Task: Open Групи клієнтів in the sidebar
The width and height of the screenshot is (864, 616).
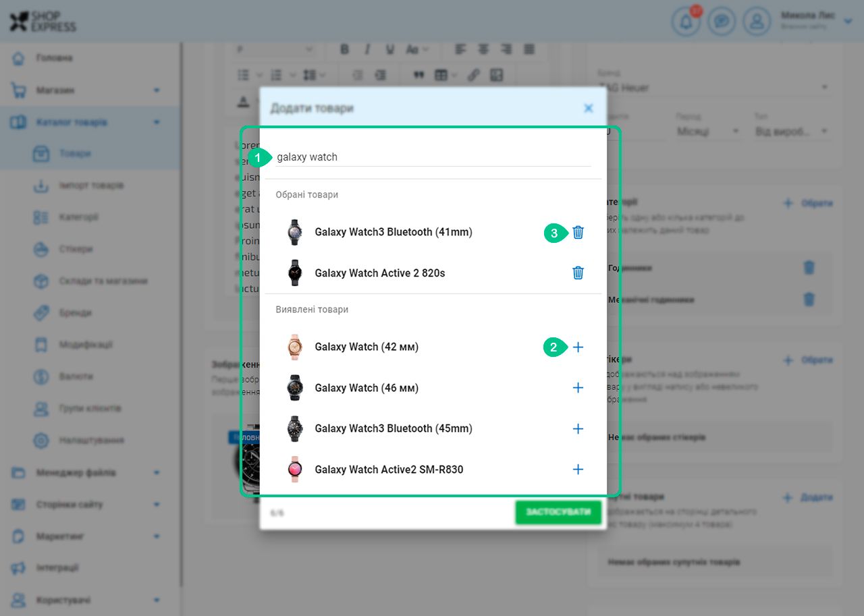Action: tap(90, 408)
